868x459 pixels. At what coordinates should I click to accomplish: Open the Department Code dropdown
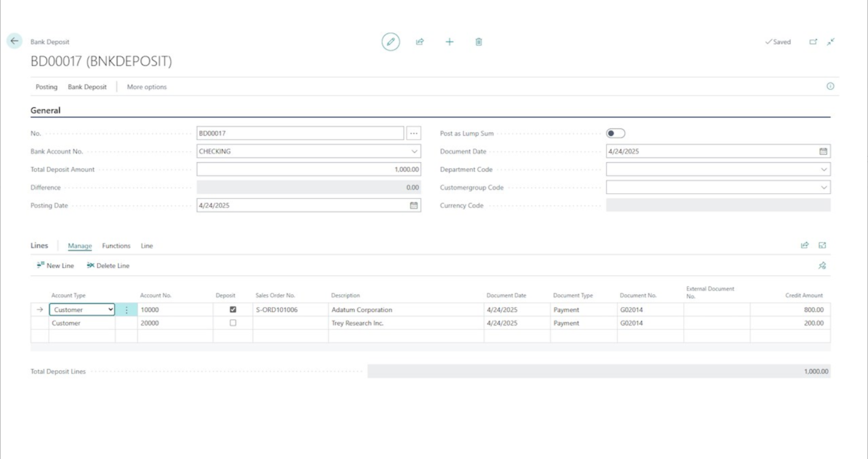[x=823, y=169]
